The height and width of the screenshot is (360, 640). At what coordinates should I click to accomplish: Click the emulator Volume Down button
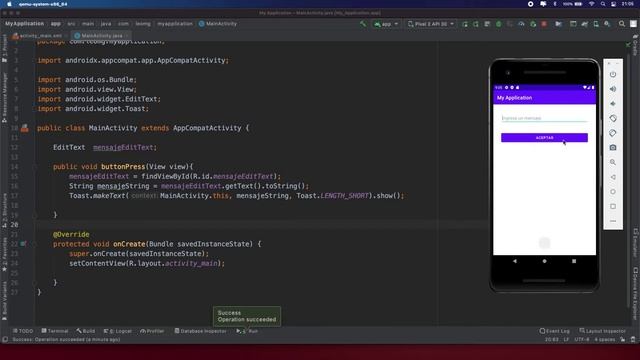(613, 104)
